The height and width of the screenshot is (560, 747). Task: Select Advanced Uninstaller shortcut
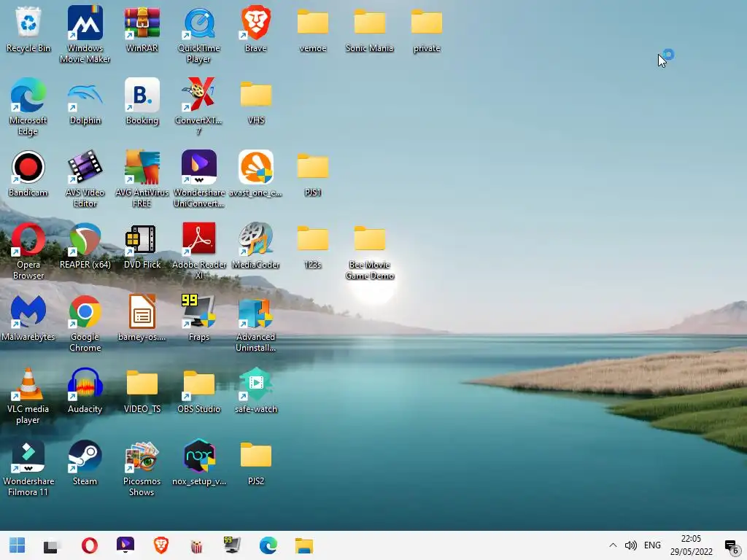click(256, 324)
